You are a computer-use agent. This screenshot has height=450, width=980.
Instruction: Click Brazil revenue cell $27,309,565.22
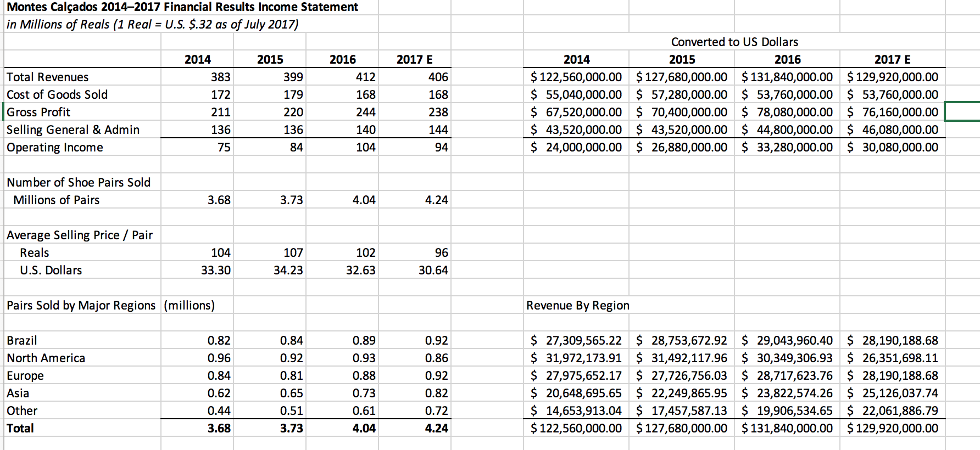[576, 341]
